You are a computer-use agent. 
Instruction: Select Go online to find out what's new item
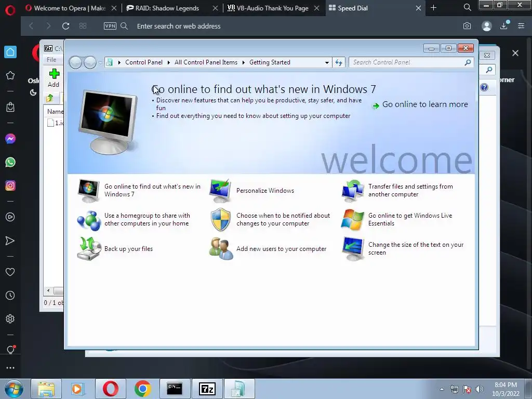pyautogui.click(x=139, y=190)
